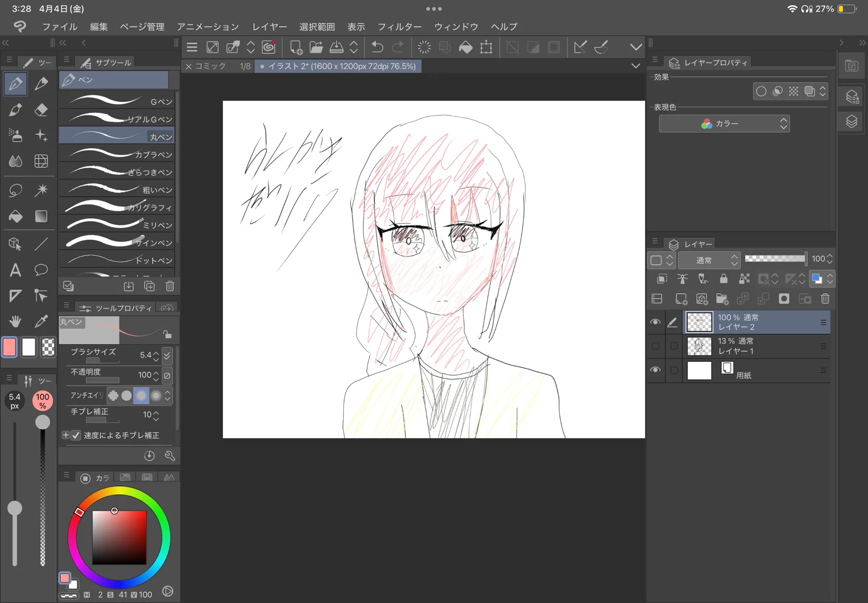
Task: Open the レイヤー menu
Action: pyautogui.click(x=270, y=26)
